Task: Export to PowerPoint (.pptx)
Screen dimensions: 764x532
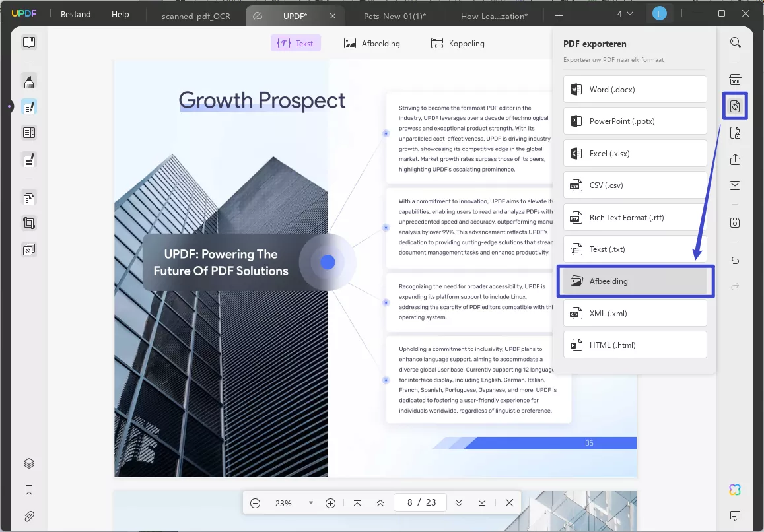Action: point(635,121)
